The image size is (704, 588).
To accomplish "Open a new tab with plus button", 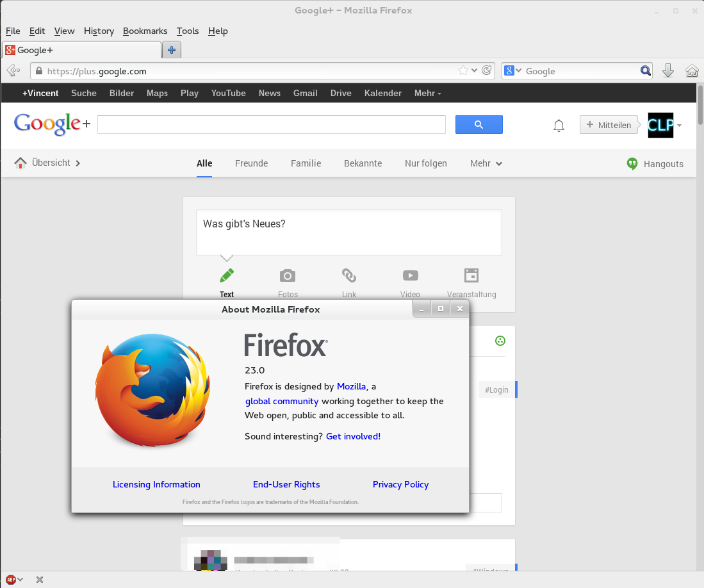I will [x=172, y=50].
